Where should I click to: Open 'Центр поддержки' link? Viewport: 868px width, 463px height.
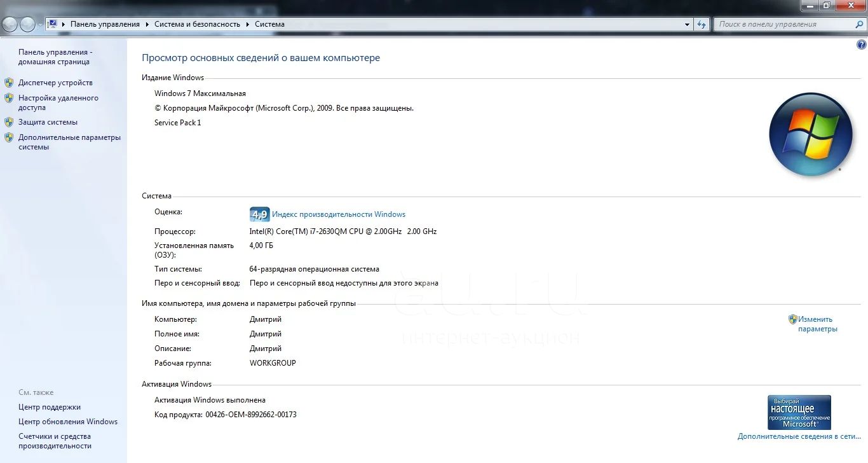[50, 407]
